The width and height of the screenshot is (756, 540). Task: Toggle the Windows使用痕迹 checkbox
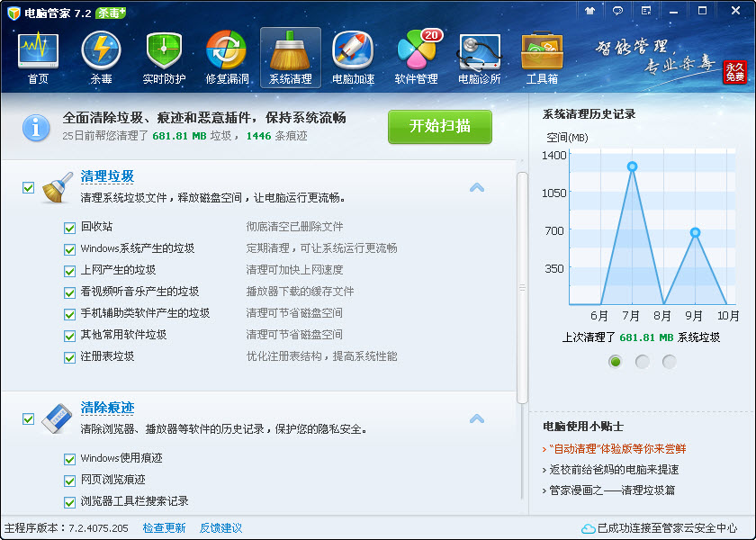pos(70,460)
